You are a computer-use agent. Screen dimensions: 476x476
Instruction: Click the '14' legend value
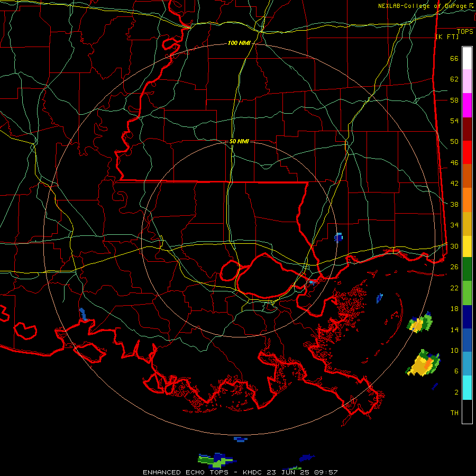(454, 329)
